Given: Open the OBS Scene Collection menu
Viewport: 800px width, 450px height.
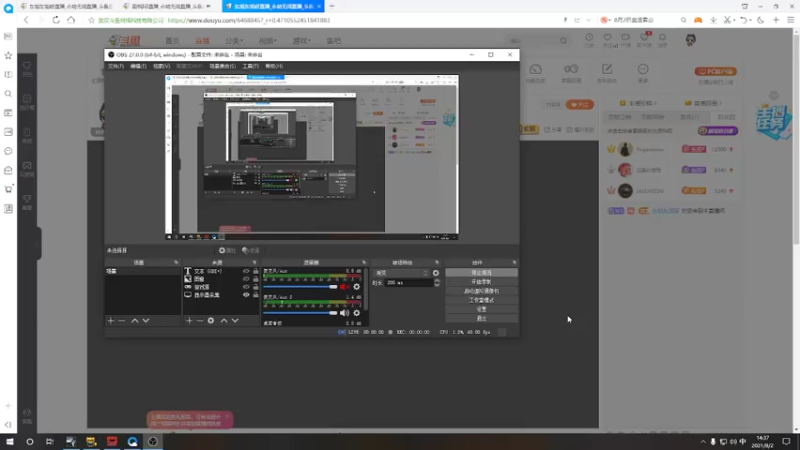Looking at the screenshot, I should [x=222, y=66].
